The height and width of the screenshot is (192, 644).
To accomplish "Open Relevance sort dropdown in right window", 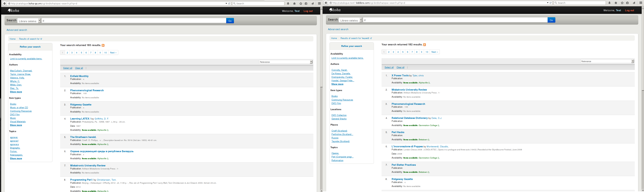I will click(607, 61).
